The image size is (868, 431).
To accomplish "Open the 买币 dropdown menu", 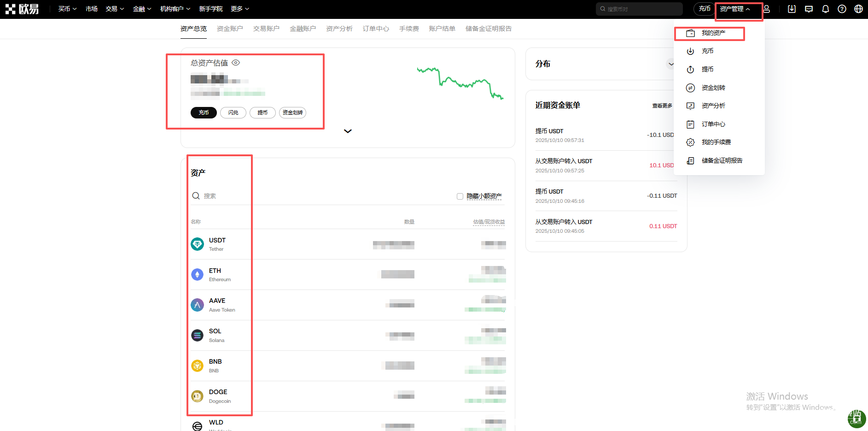I will pos(67,9).
